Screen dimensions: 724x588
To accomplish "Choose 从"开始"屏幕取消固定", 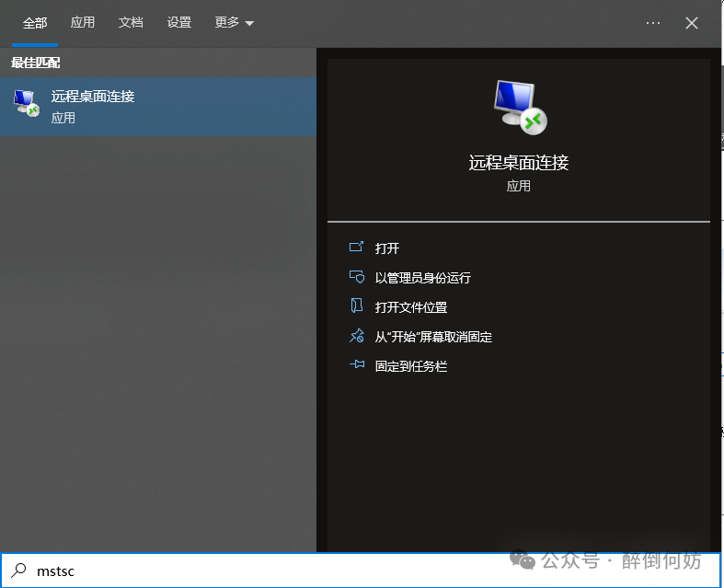I will (x=433, y=337).
